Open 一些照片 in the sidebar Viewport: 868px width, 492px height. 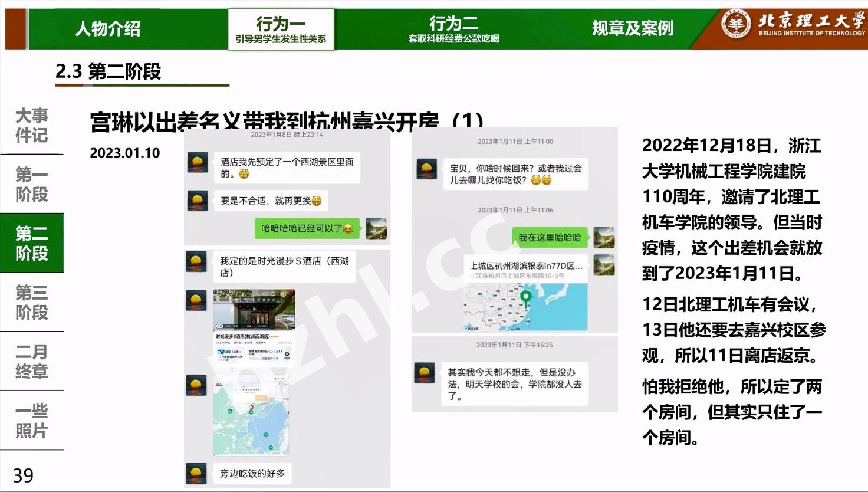[x=32, y=420]
